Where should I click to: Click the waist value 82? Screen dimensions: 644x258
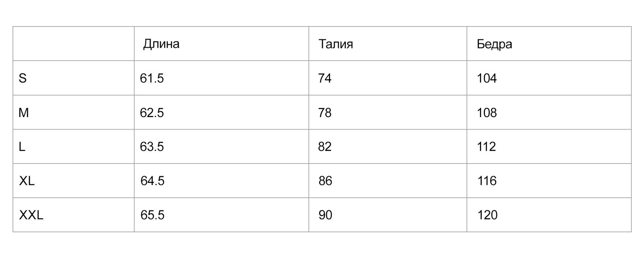coord(325,147)
